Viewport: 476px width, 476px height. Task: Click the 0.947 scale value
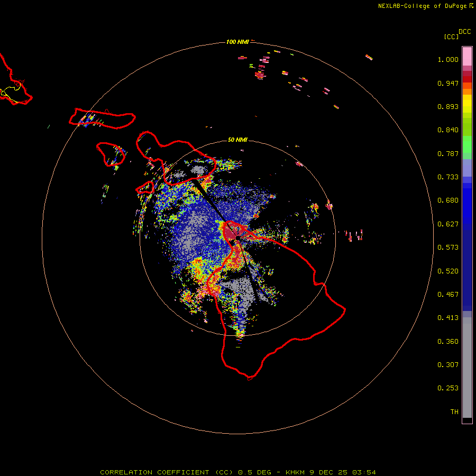[x=448, y=83]
